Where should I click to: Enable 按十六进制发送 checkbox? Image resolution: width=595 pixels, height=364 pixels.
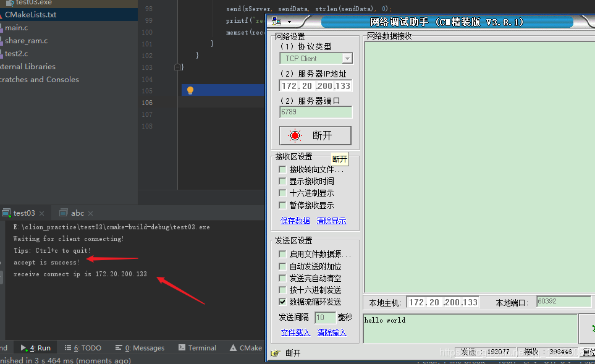282,290
